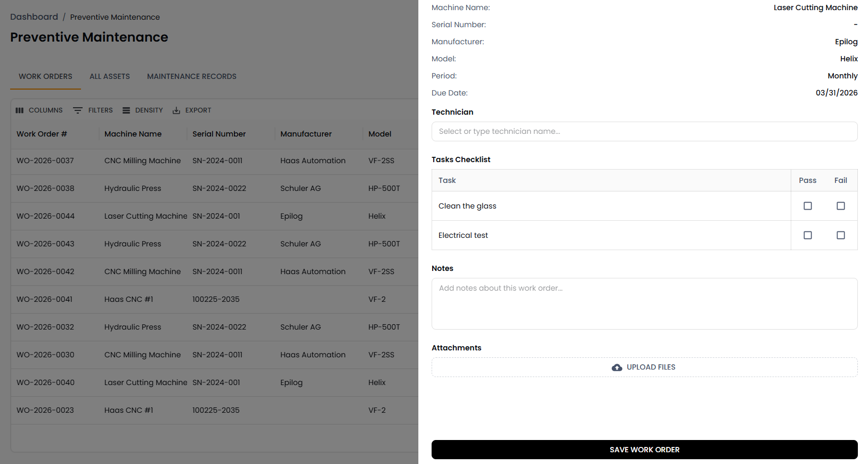This screenshot has width=868, height=464.
Task: Sort by Work Order # column header
Action: click(x=42, y=134)
